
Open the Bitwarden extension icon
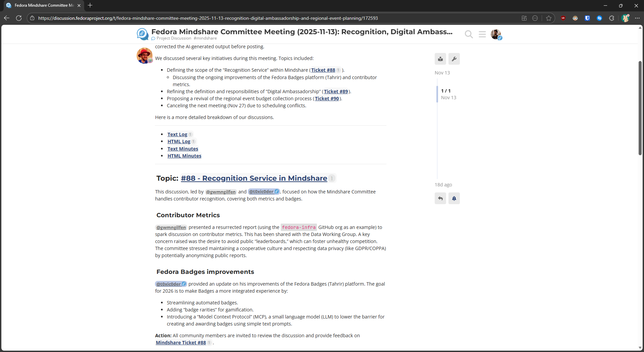587,18
